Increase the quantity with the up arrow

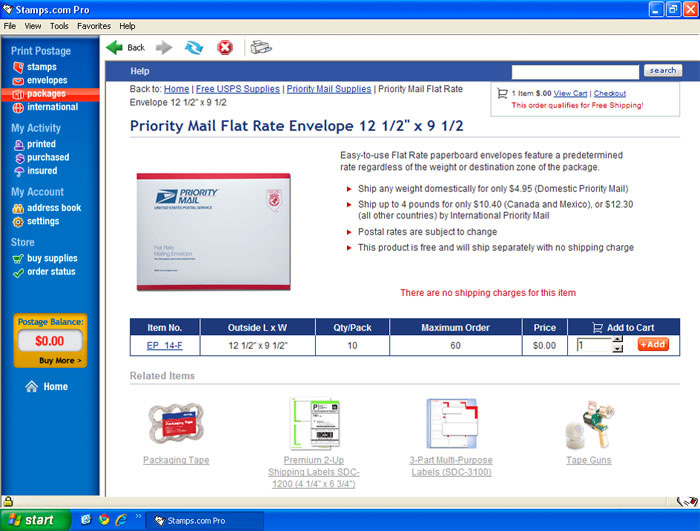[x=617, y=339]
